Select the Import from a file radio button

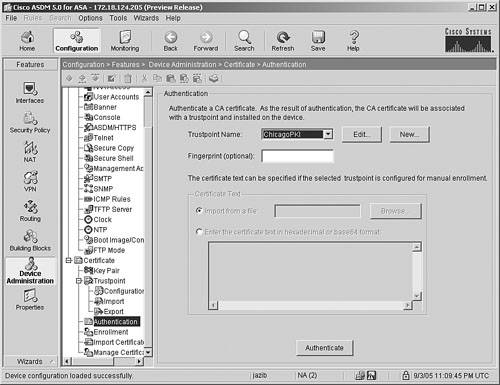click(199, 211)
